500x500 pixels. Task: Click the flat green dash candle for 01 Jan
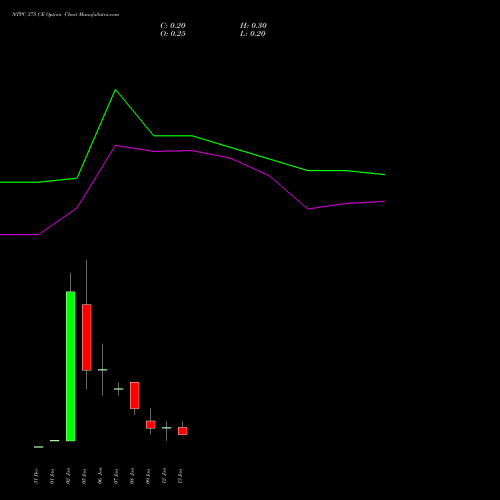pyautogui.click(x=55, y=441)
